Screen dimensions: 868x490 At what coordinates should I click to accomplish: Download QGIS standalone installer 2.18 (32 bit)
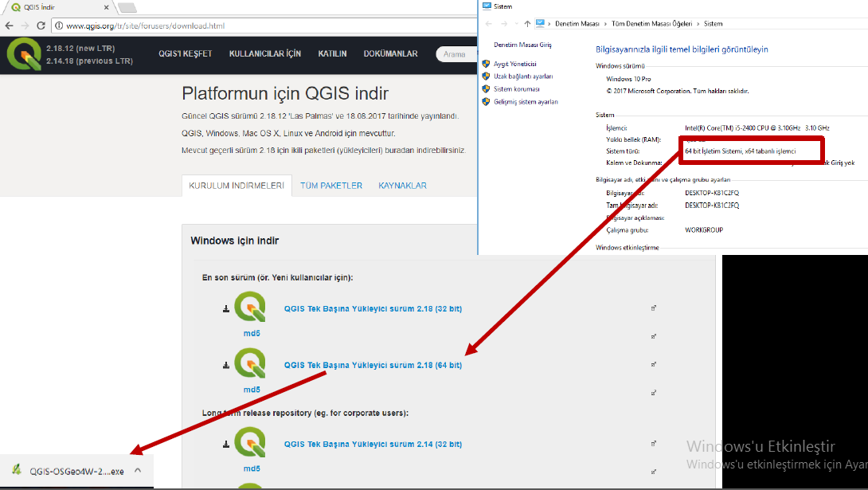pos(373,309)
